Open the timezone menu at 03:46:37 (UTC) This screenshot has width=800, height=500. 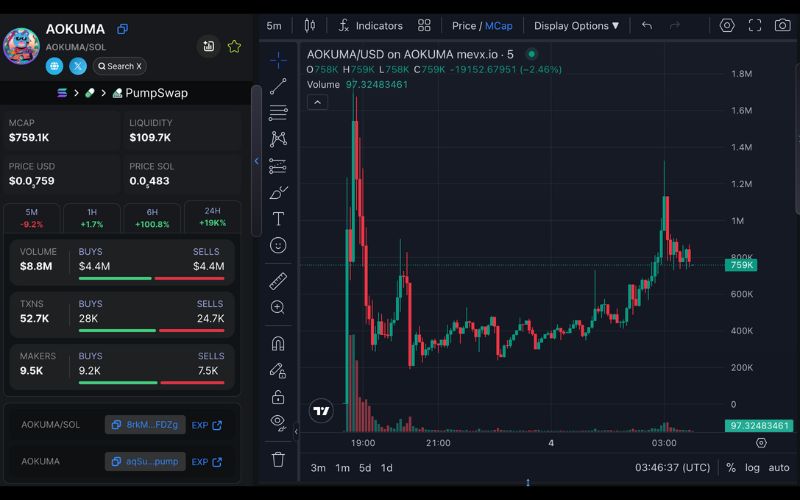click(672, 468)
